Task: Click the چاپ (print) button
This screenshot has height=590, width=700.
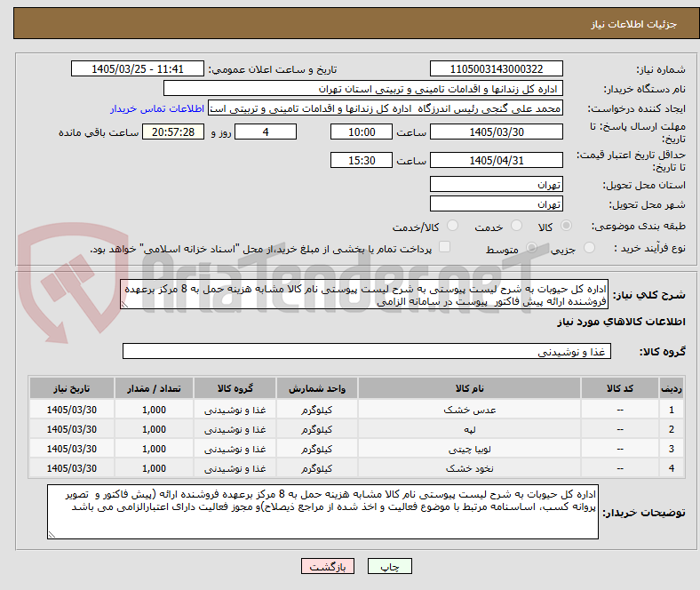Action: click(389, 566)
